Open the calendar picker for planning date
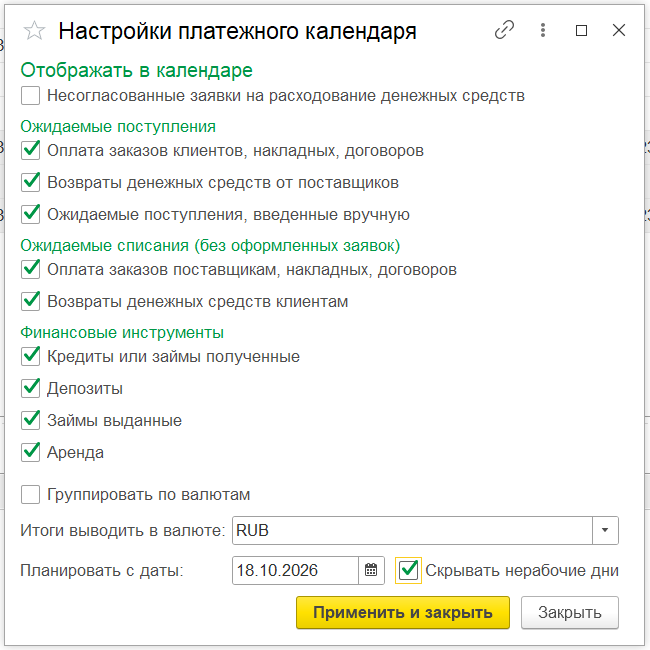Viewport: 650px width, 650px height. coord(371,570)
